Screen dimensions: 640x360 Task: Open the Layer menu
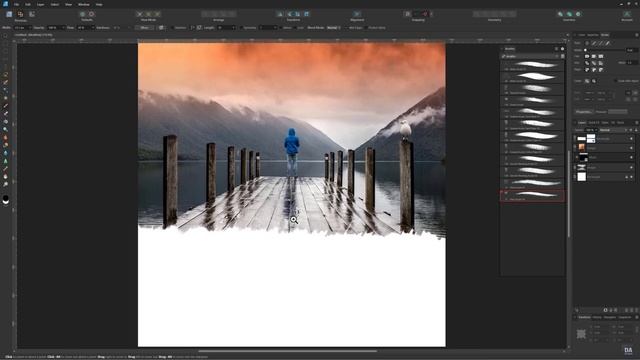pyautogui.click(x=40, y=4)
